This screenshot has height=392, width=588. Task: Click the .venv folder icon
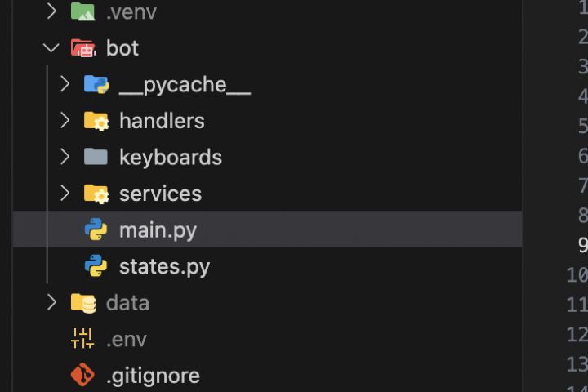point(82,11)
